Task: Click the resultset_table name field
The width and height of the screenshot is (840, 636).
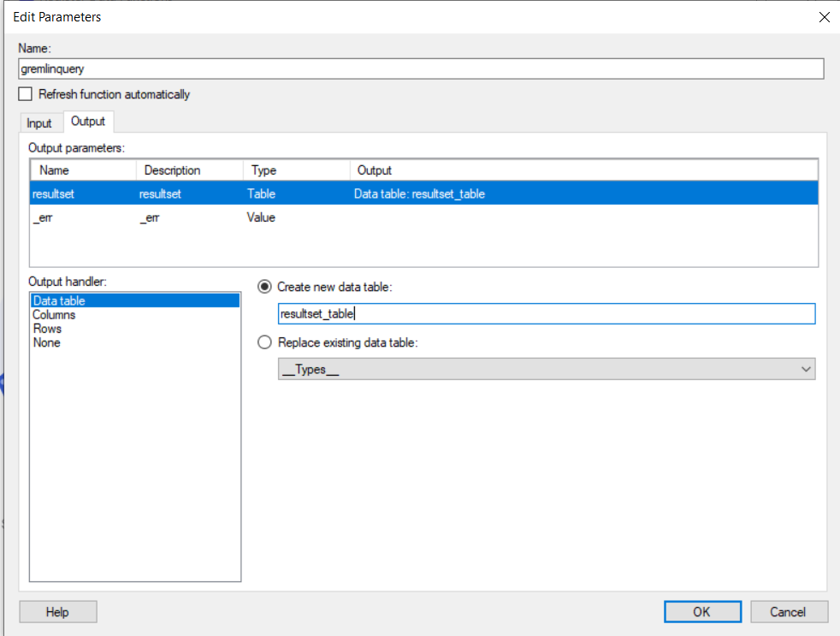Action: click(x=546, y=314)
